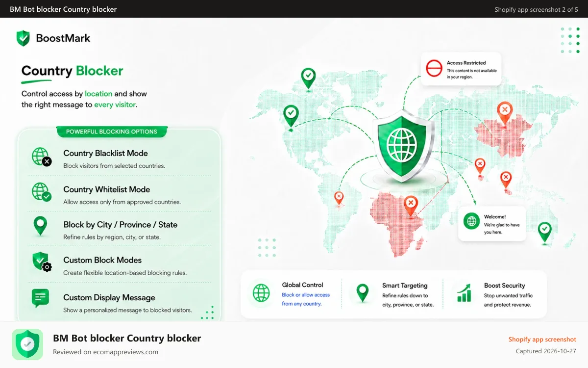The width and height of the screenshot is (588, 368).
Task: Click the 'Boost Security' heading
Action: tap(504, 285)
